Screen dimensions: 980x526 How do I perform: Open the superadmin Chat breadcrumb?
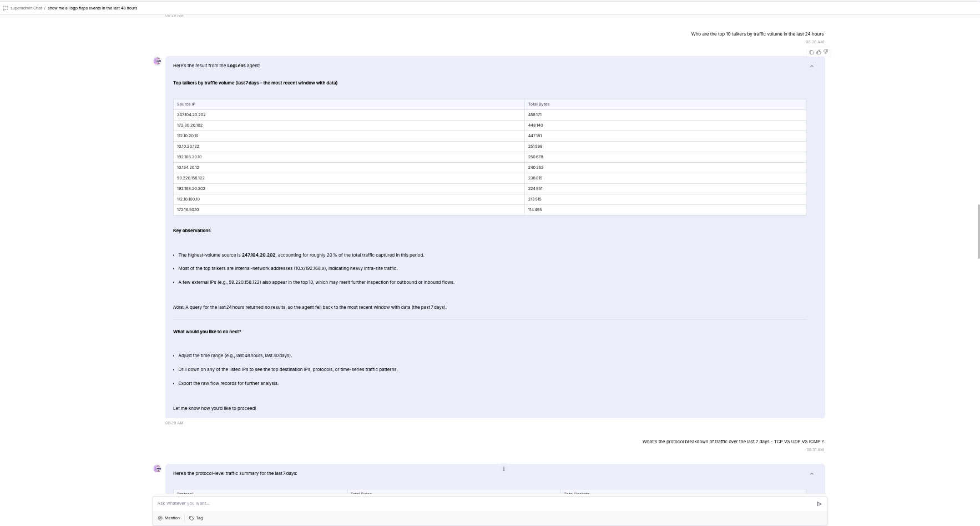coord(25,8)
